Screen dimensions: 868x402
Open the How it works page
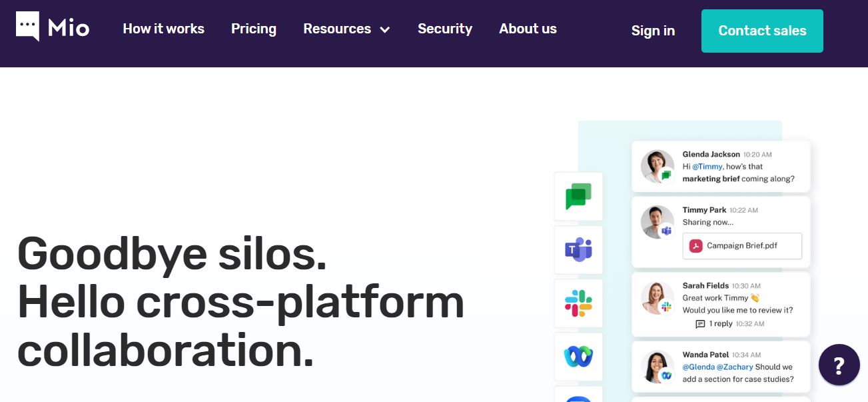coord(163,29)
